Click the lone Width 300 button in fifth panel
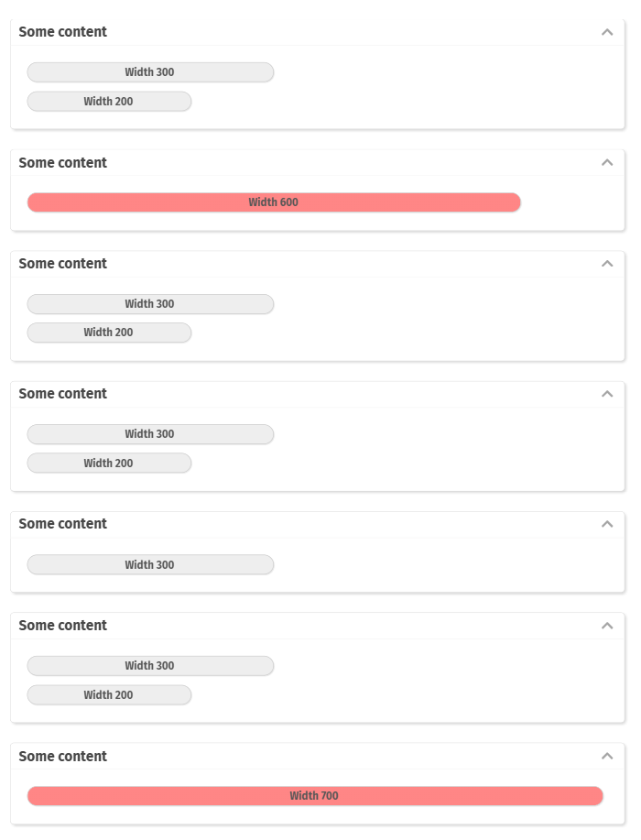 [150, 565]
